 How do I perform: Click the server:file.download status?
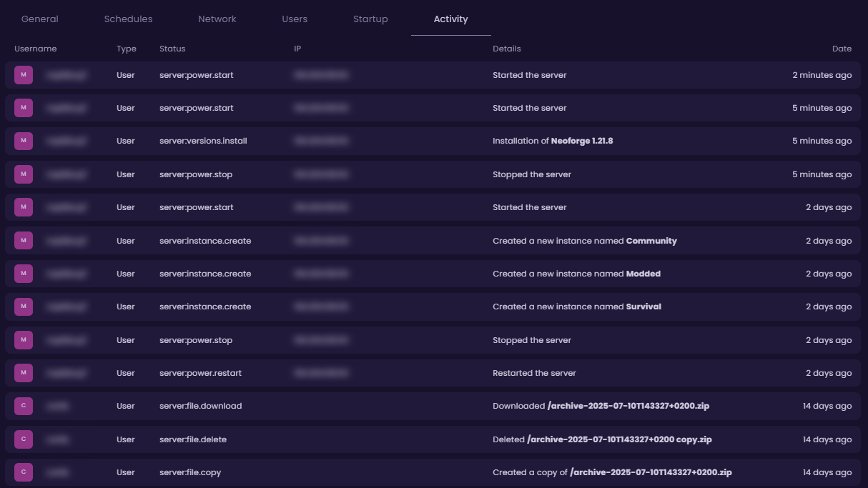[200, 406]
